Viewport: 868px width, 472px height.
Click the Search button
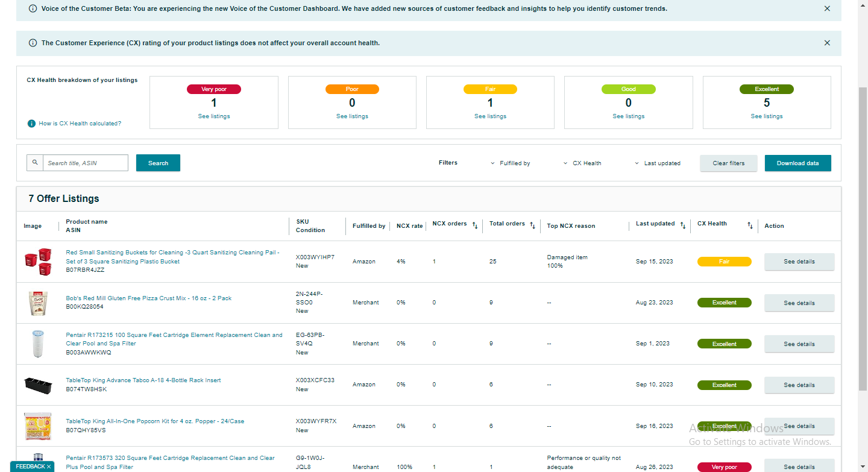(158, 163)
